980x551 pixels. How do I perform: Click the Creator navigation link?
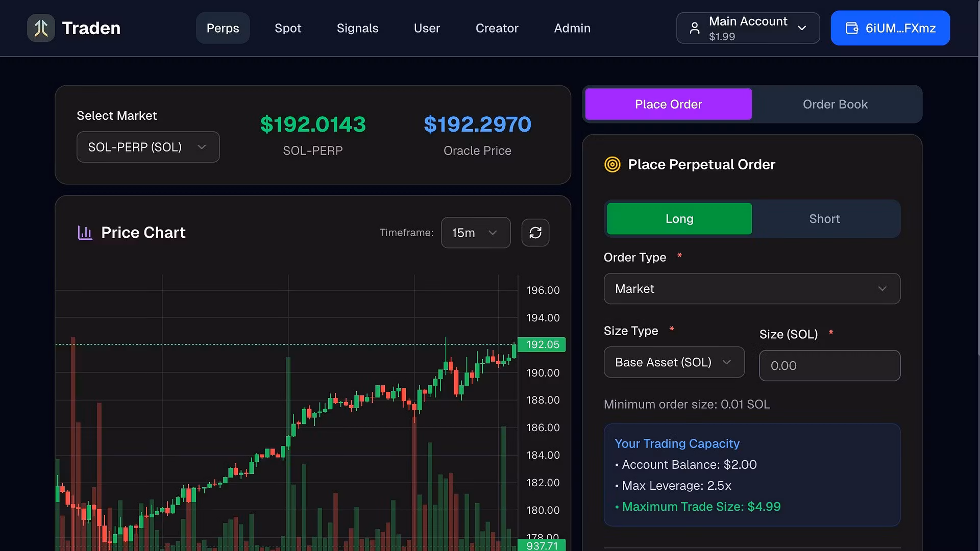pyautogui.click(x=497, y=28)
